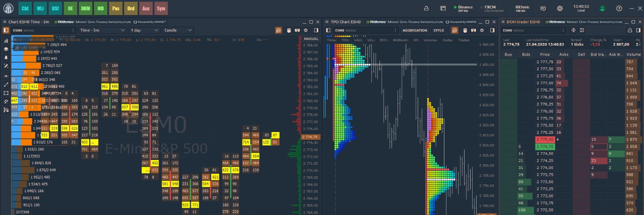Open the alerts bell icon in chart sidebar
This screenshot has width=644, height=215.
pos(6,57)
